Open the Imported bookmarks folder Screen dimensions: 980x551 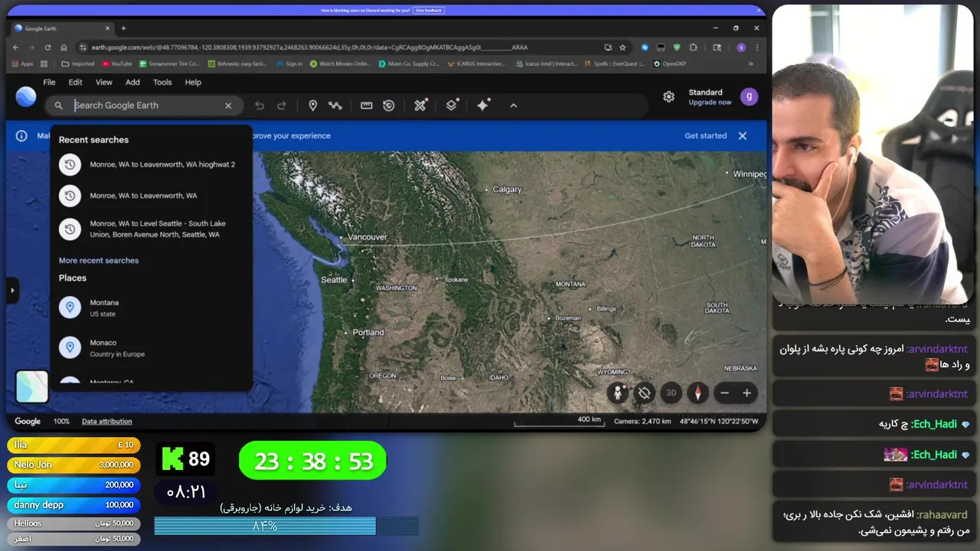pos(78,64)
